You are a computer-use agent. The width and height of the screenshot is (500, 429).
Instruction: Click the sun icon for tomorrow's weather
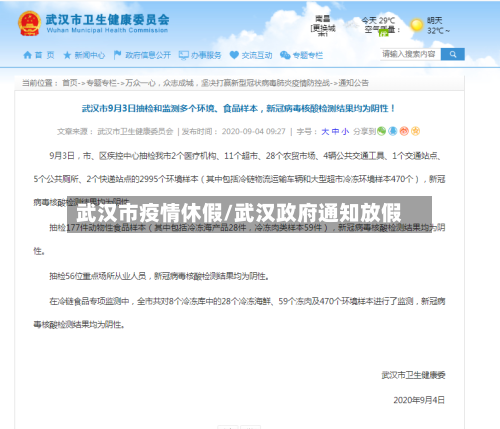pos(416,25)
